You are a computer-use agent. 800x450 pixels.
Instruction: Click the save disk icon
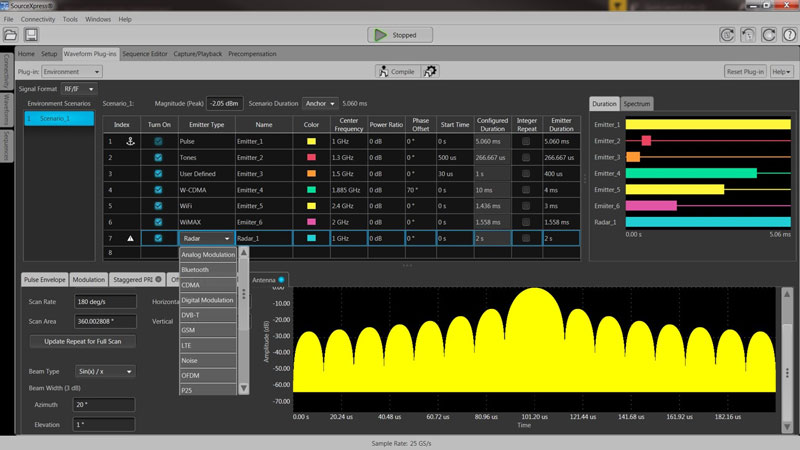31,35
